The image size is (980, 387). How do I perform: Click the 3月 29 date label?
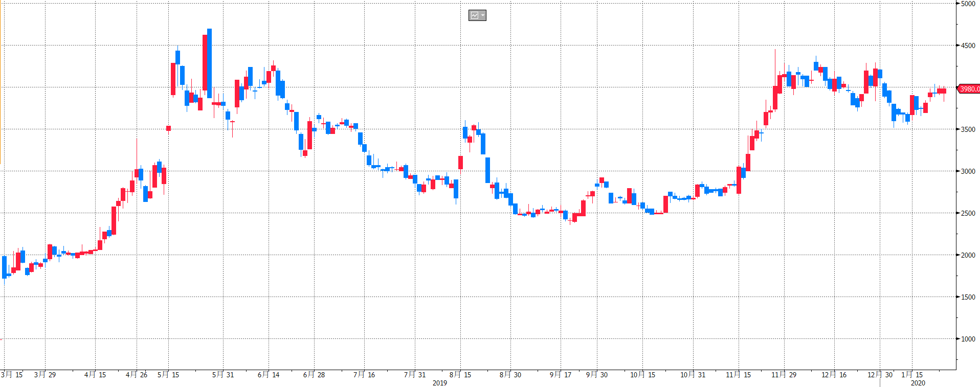[x=45, y=375]
